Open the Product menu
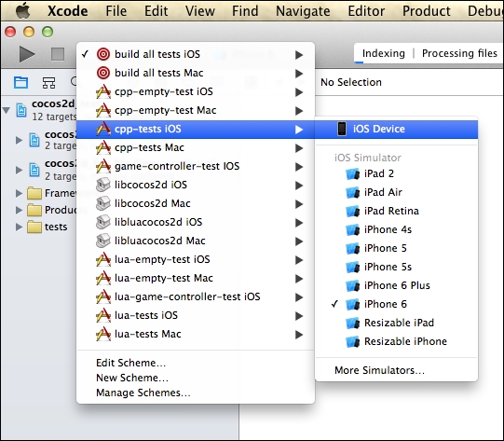 pos(427,11)
